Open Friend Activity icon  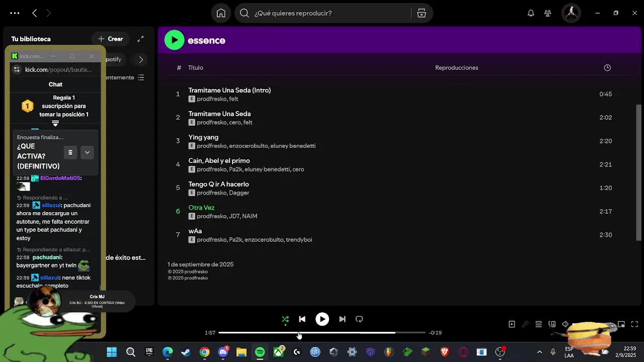(548, 13)
